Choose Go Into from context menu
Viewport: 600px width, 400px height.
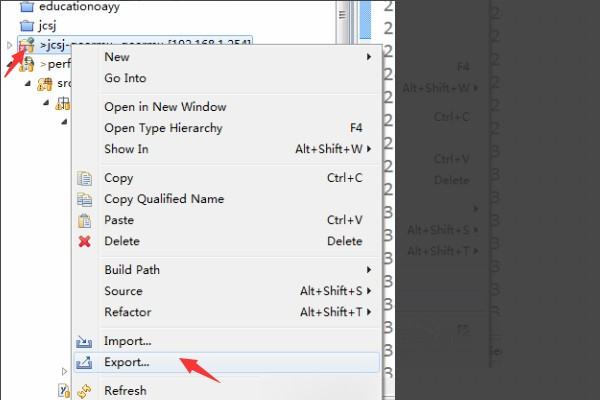[x=227, y=78]
